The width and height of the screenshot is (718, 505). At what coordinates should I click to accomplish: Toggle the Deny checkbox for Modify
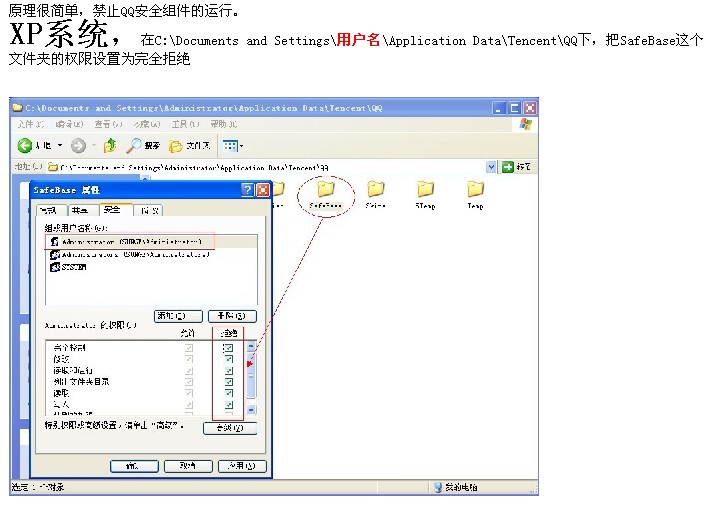pos(228,359)
